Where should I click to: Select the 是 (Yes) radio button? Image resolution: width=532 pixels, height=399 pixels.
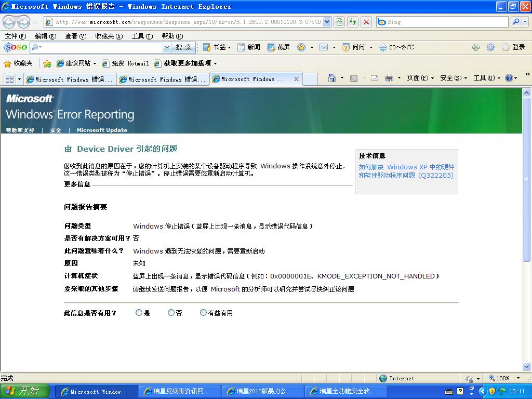point(139,312)
